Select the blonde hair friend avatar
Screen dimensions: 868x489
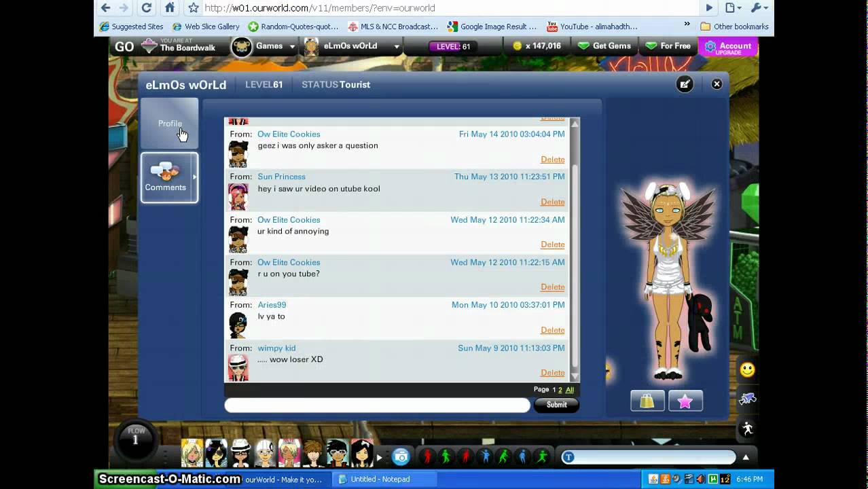click(192, 453)
